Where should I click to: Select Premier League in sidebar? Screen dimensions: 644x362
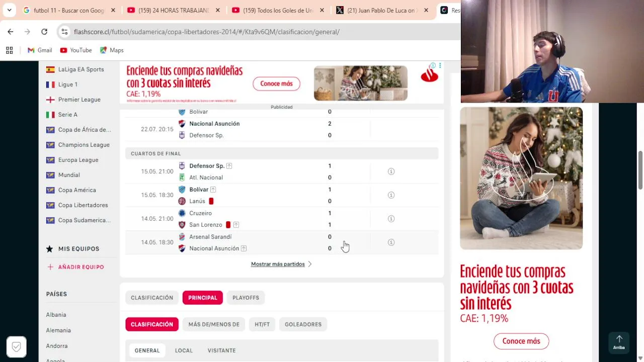(x=79, y=100)
